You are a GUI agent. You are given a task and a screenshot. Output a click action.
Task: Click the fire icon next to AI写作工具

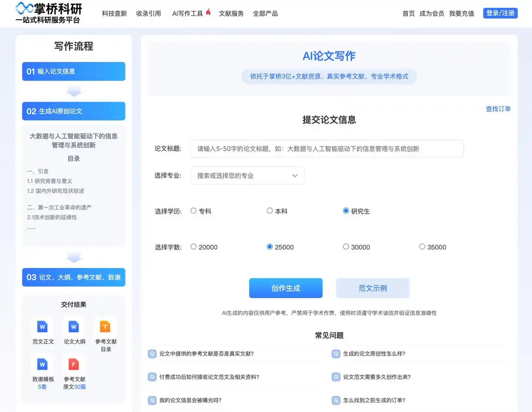(x=207, y=12)
